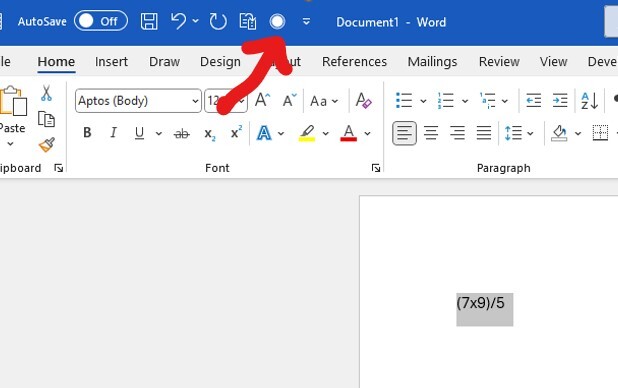Apply numbered list

point(446,101)
